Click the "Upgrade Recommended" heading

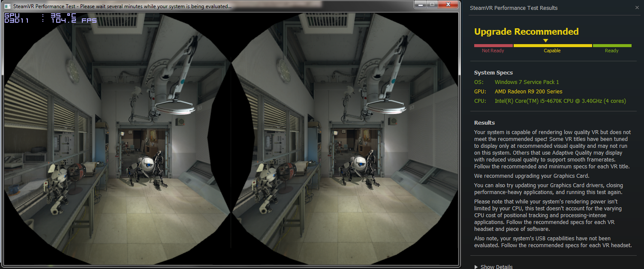526,32
